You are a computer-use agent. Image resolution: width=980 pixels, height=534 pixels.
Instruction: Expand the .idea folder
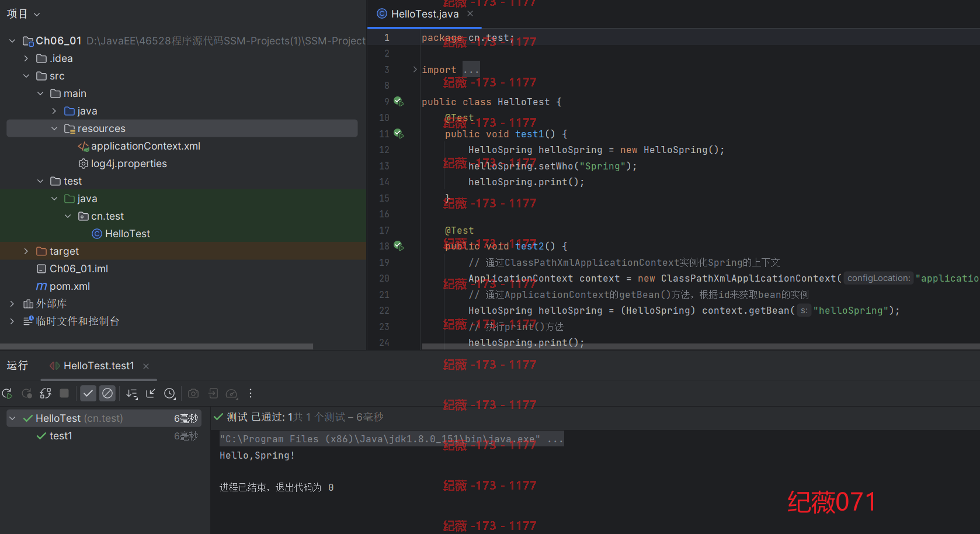[26, 58]
